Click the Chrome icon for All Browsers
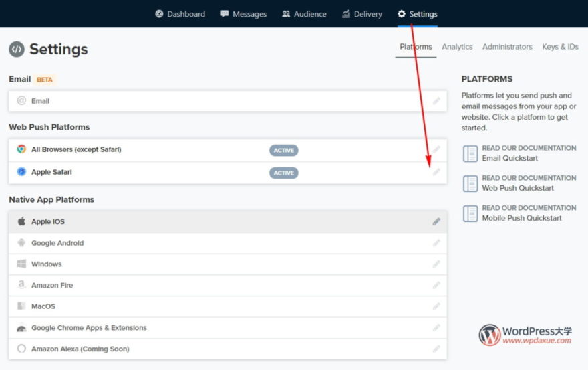The width and height of the screenshot is (588, 370). pyautogui.click(x=21, y=149)
